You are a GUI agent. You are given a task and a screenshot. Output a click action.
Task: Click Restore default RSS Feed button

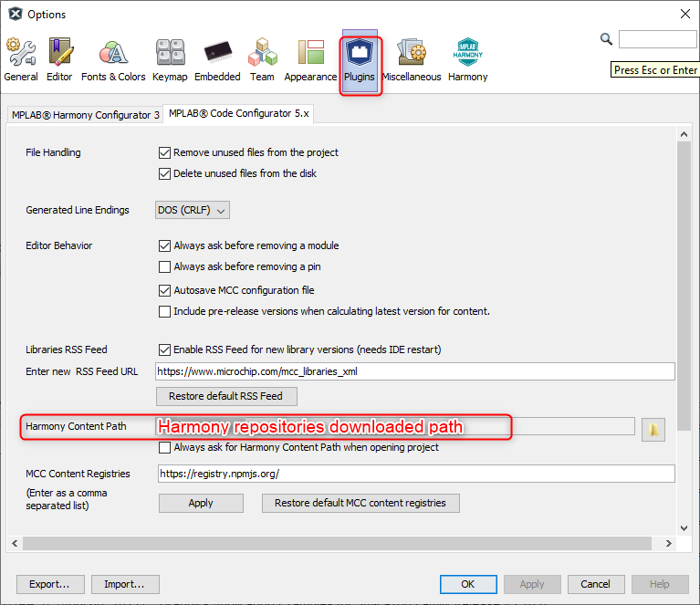(x=227, y=396)
